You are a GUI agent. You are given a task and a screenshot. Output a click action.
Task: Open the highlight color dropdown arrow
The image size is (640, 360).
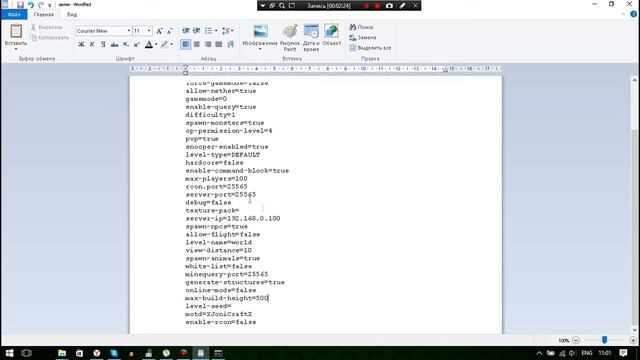coord(171,44)
